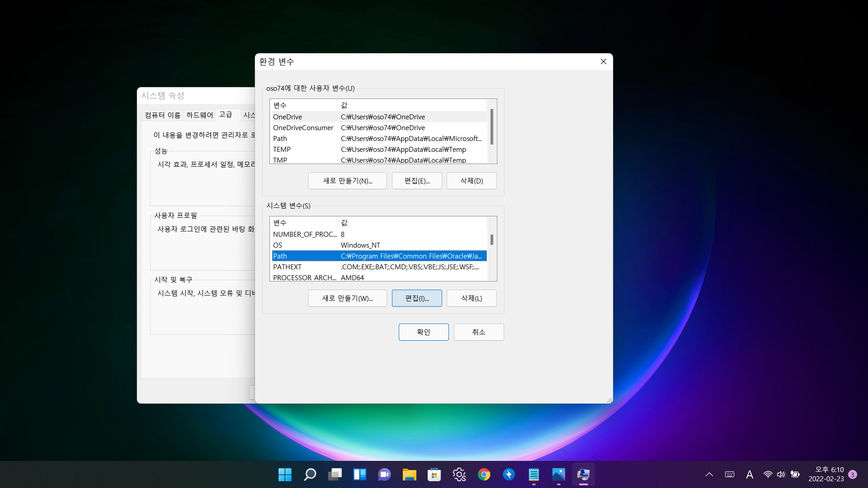Open the Windows Start menu
This screenshot has width=868, height=488.
(x=285, y=474)
